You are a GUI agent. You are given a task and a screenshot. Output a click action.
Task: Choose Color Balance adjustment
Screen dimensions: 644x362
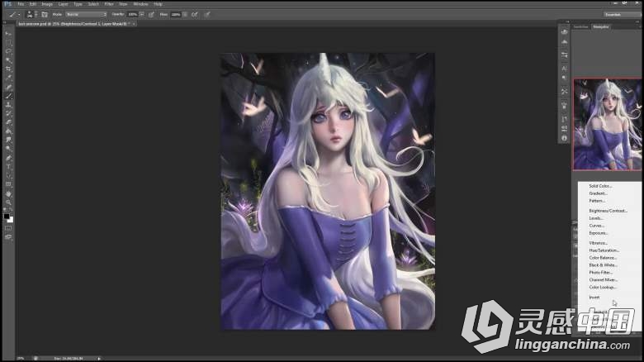(x=603, y=258)
